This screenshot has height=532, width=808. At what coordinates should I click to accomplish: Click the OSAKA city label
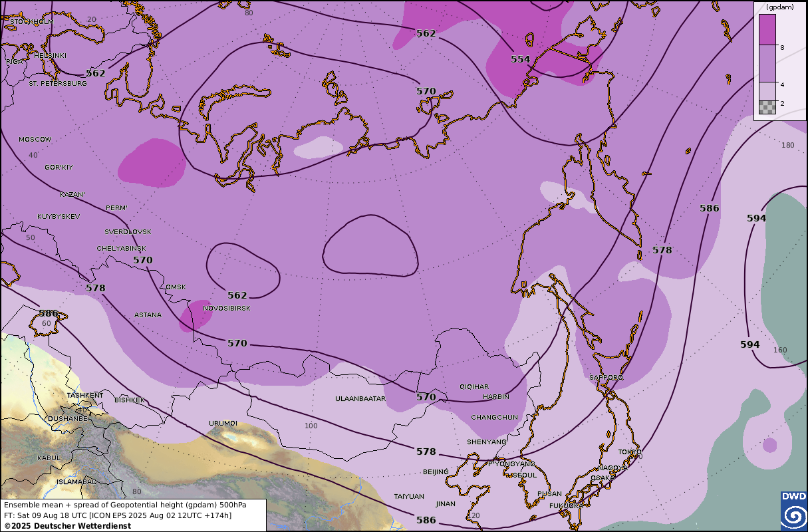tap(603, 478)
